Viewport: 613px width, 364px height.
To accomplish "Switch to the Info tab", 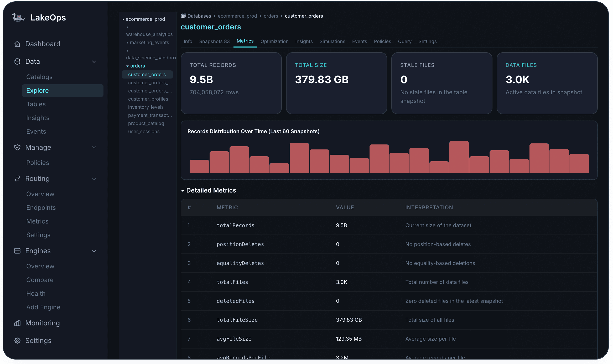I will tap(188, 41).
